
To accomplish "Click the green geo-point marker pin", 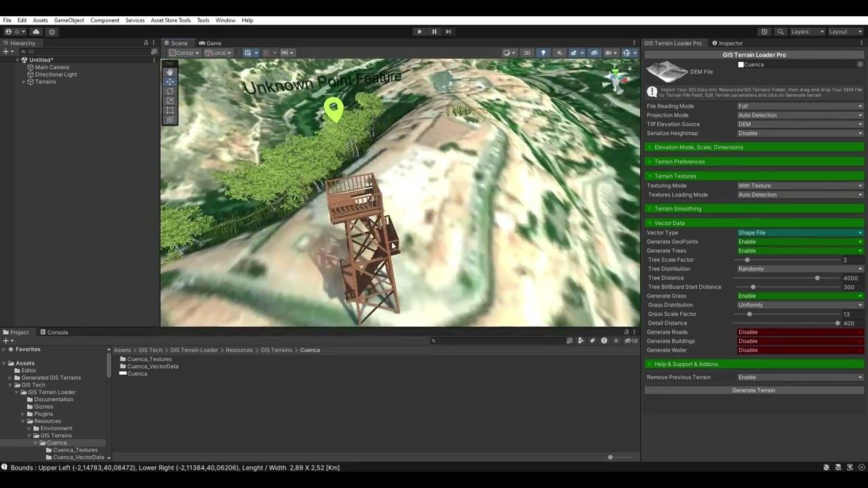I will [333, 110].
